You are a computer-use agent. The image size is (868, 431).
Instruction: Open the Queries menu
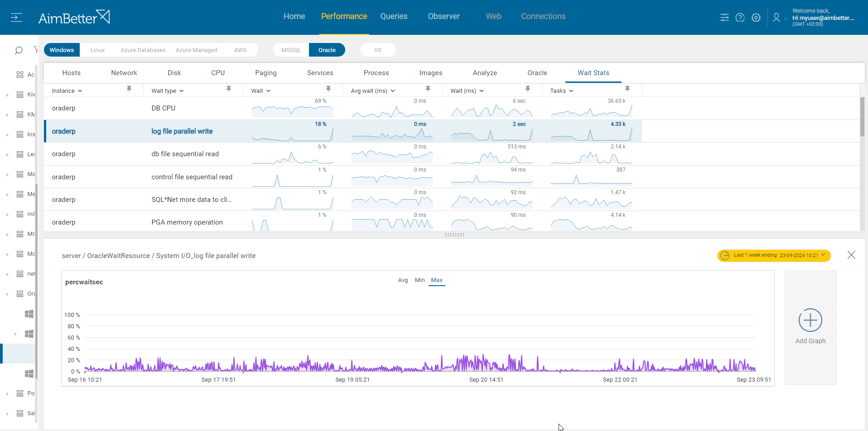(394, 16)
